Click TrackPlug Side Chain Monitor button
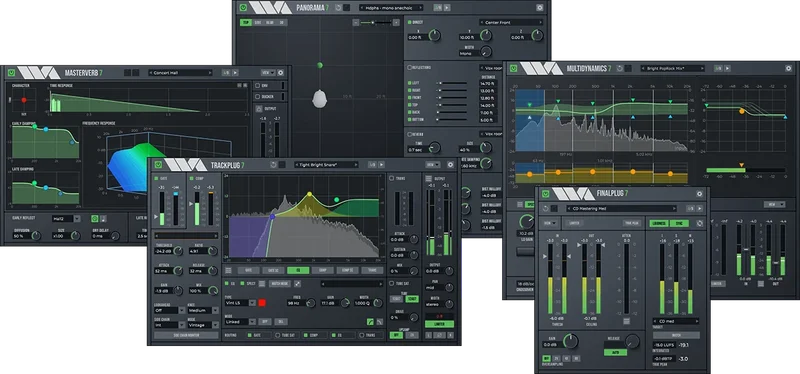Image resolution: width=800 pixels, height=374 pixels. (x=186, y=335)
